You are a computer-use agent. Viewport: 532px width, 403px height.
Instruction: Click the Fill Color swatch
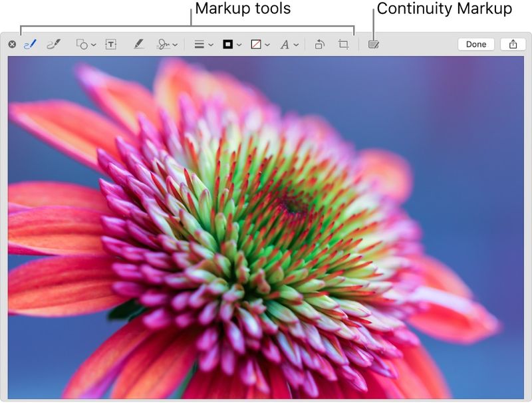point(256,45)
